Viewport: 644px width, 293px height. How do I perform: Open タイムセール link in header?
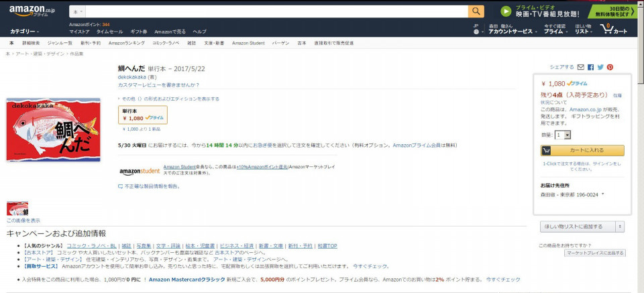click(109, 32)
